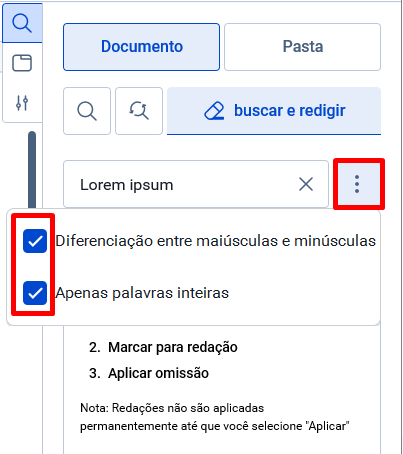Uncheck the Apenas palavras inteiras checkbox

coord(35,293)
